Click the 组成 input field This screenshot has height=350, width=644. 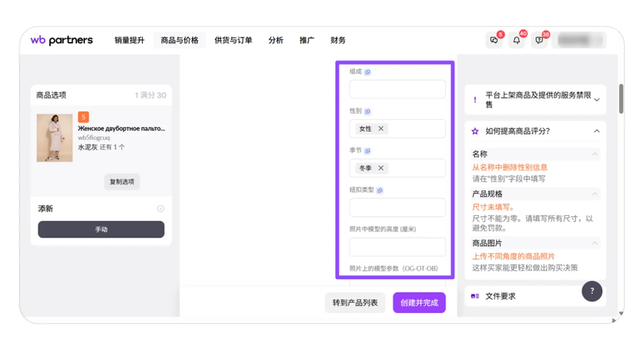(398, 89)
